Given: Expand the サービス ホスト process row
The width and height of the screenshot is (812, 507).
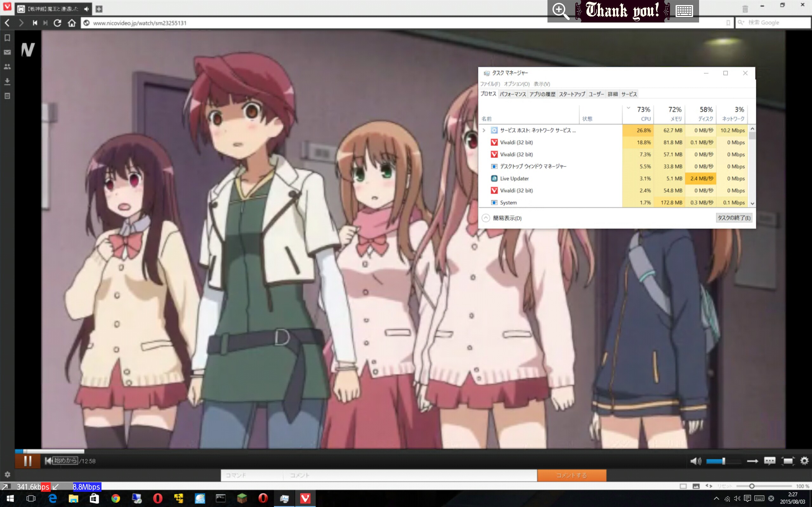Looking at the screenshot, I should [x=484, y=130].
